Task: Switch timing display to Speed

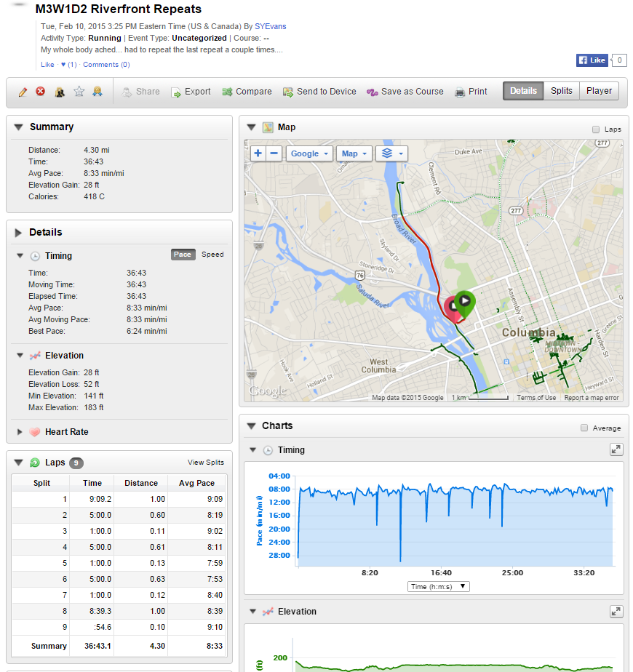Action: point(212,255)
